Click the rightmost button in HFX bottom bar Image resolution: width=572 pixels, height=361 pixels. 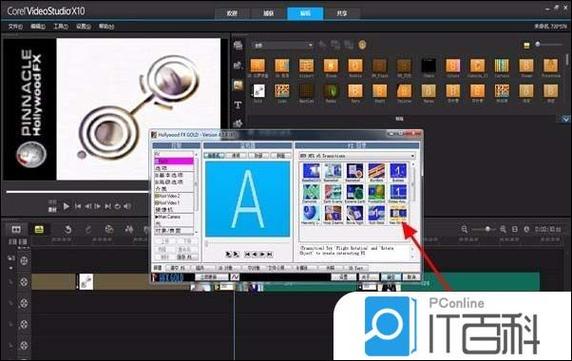click(411, 277)
